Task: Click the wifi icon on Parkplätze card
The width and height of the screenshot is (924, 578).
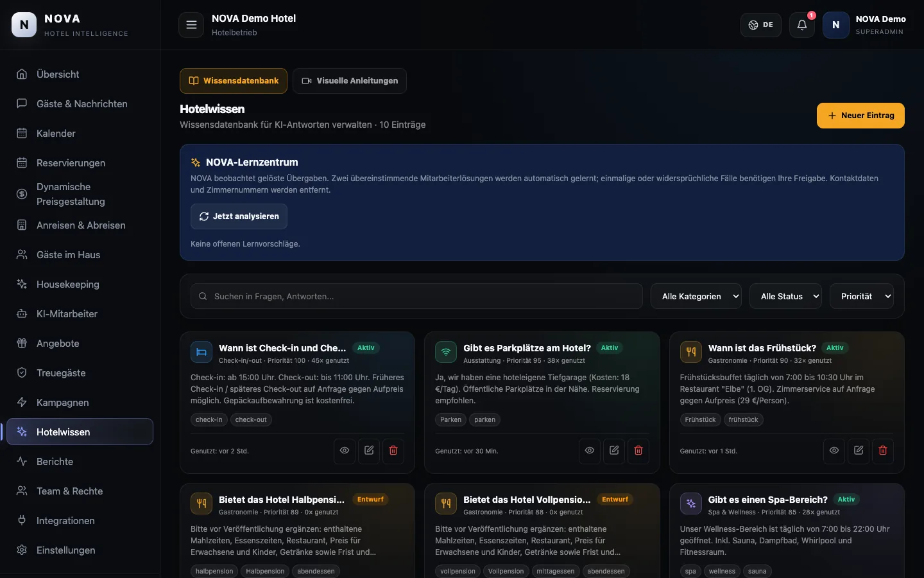Action: pyautogui.click(x=446, y=352)
